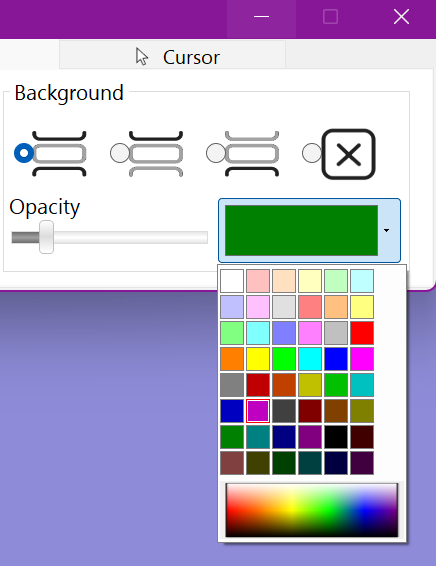
Task: Pick the light yellow swatch in second row
Action: [362, 307]
